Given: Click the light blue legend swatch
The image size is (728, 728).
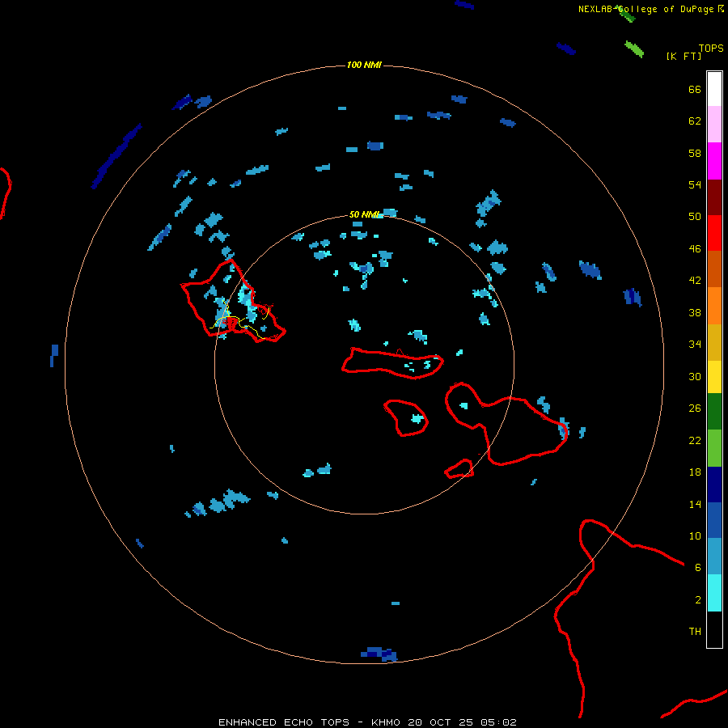Looking at the screenshot, I should pos(714,557).
